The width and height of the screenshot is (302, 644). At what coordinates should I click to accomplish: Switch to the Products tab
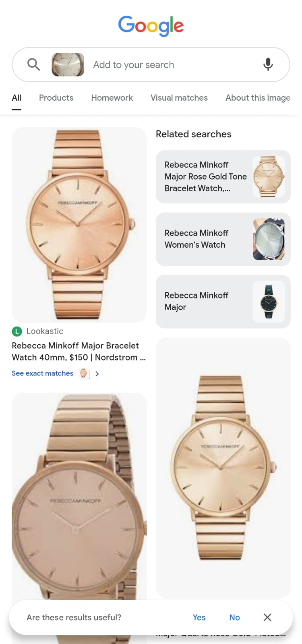click(x=56, y=98)
